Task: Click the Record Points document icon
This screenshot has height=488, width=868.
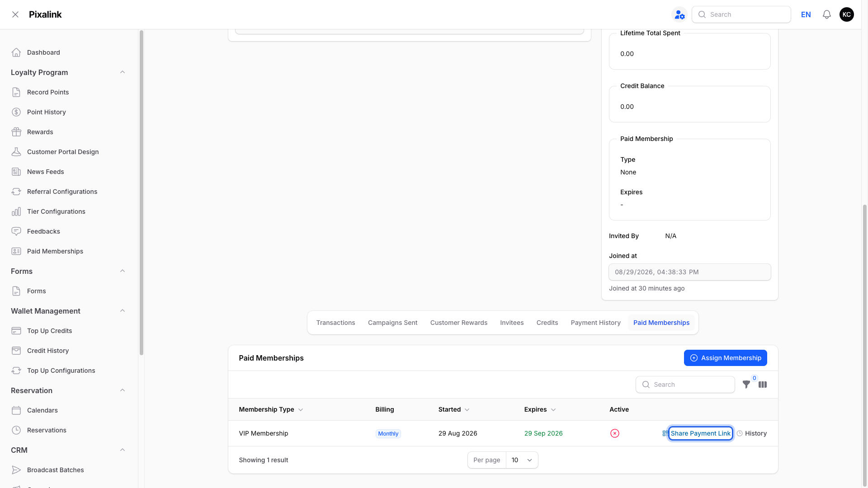Action: pyautogui.click(x=16, y=92)
